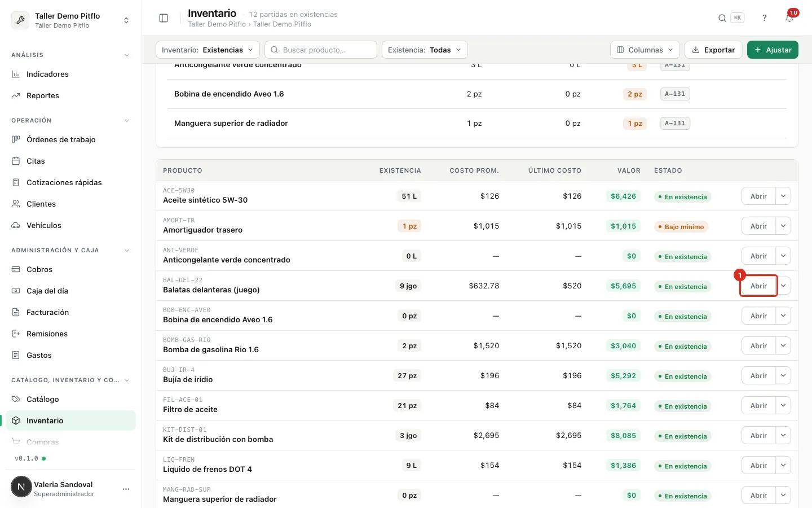The image size is (812, 508).
Task: Click A-131 tag on Manguera superior de radiador
Action: [x=675, y=123]
